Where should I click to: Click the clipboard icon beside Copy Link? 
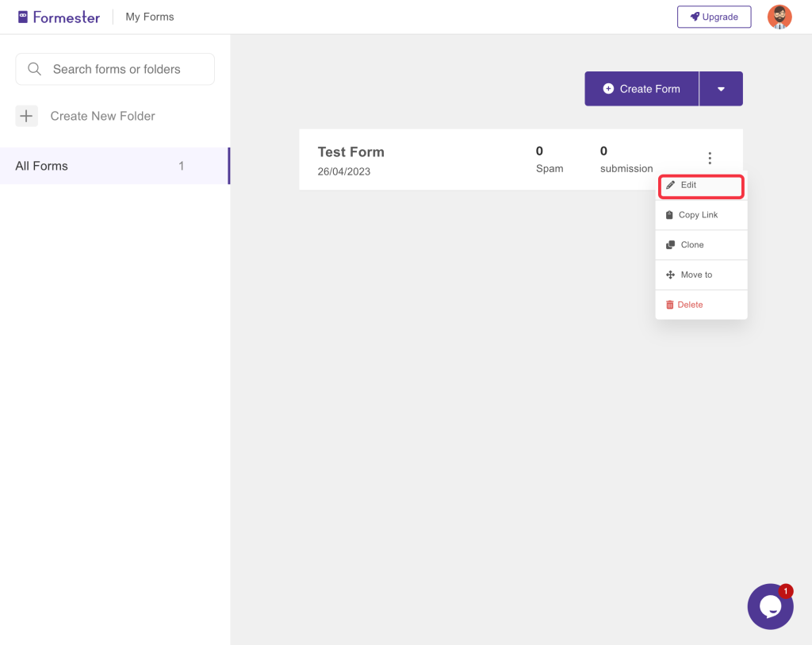point(670,215)
